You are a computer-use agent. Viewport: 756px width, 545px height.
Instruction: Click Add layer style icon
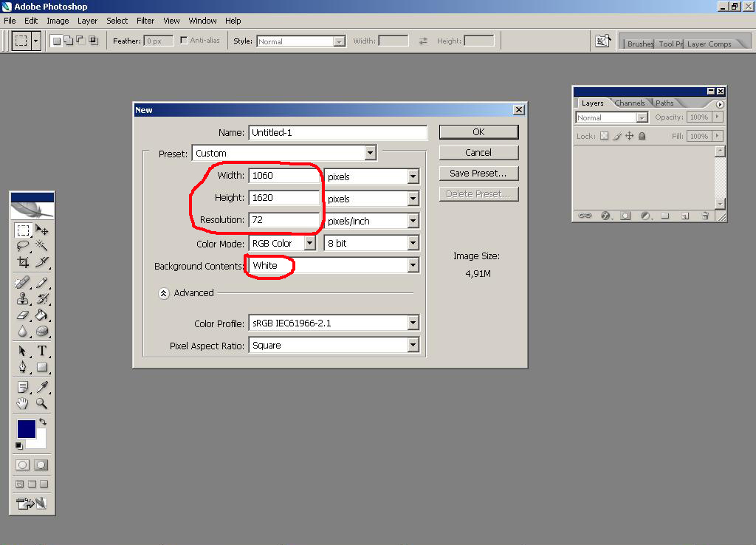click(605, 216)
